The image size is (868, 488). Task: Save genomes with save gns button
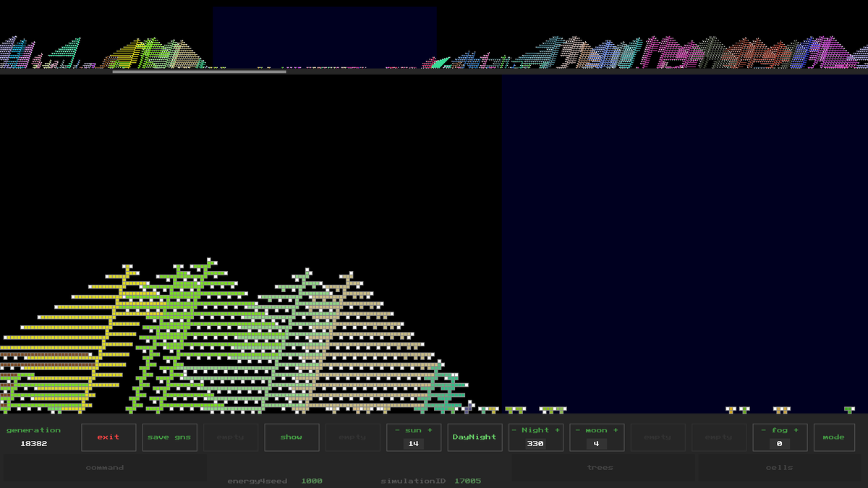[169, 437]
